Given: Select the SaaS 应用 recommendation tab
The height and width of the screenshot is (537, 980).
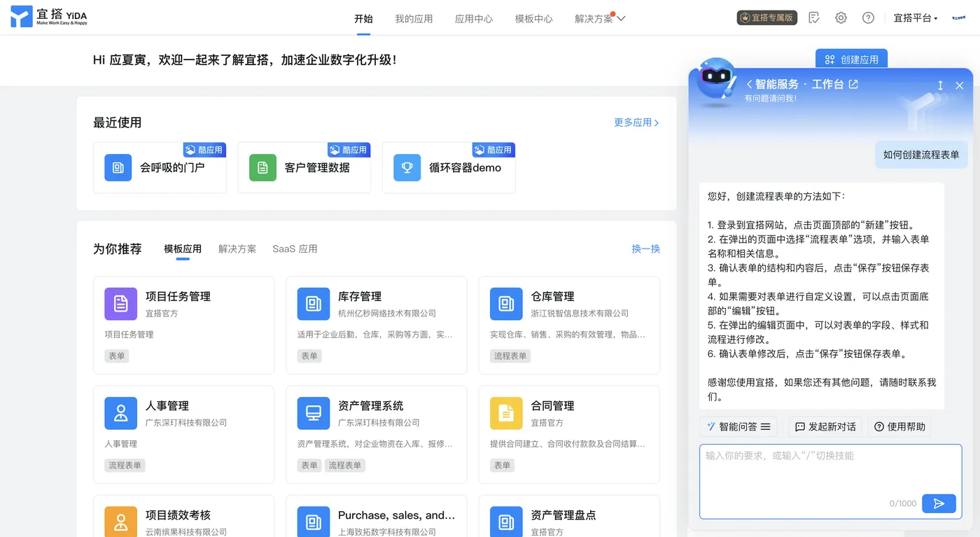Looking at the screenshot, I should [x=295, y=249].
